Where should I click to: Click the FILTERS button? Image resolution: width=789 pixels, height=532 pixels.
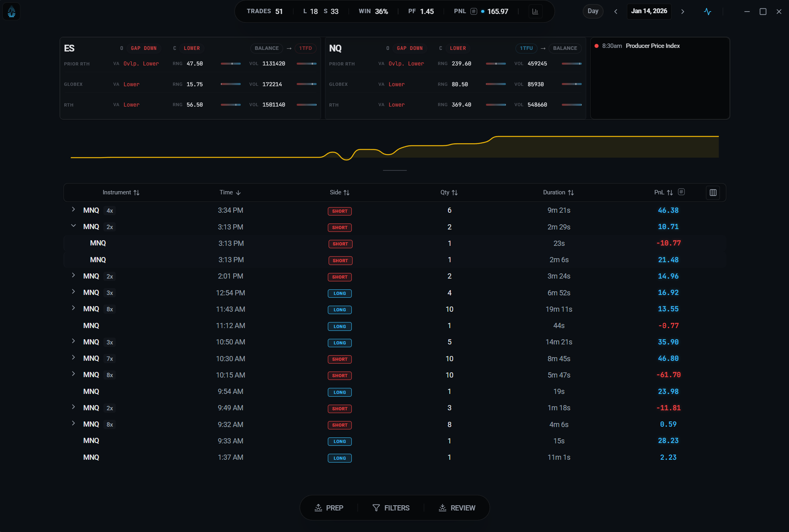click(391, 508)
